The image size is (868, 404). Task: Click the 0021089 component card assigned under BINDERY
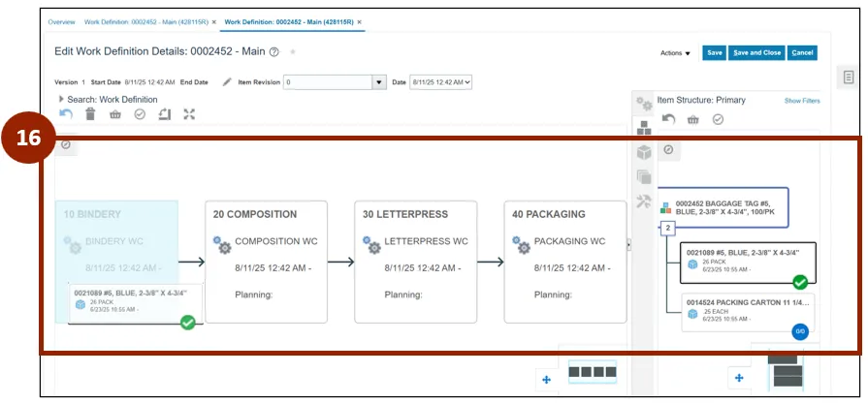[135, 303]
